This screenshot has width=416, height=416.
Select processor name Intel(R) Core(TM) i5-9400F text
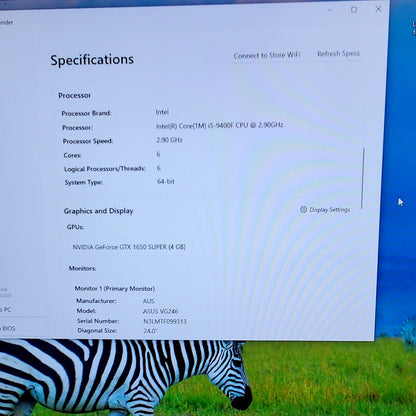pos(219,125)
